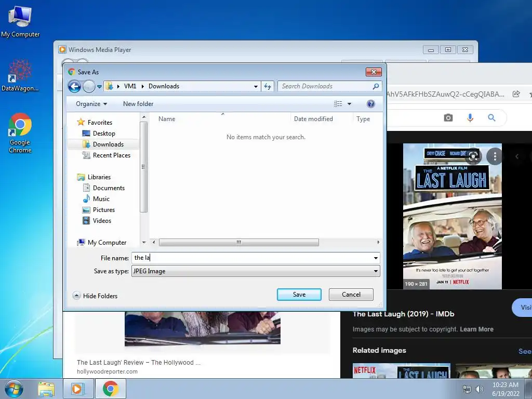Close the Save As dialog
The width and height of the screenshot is (532, 399).
pyautogui.click(x=374, y=72)
